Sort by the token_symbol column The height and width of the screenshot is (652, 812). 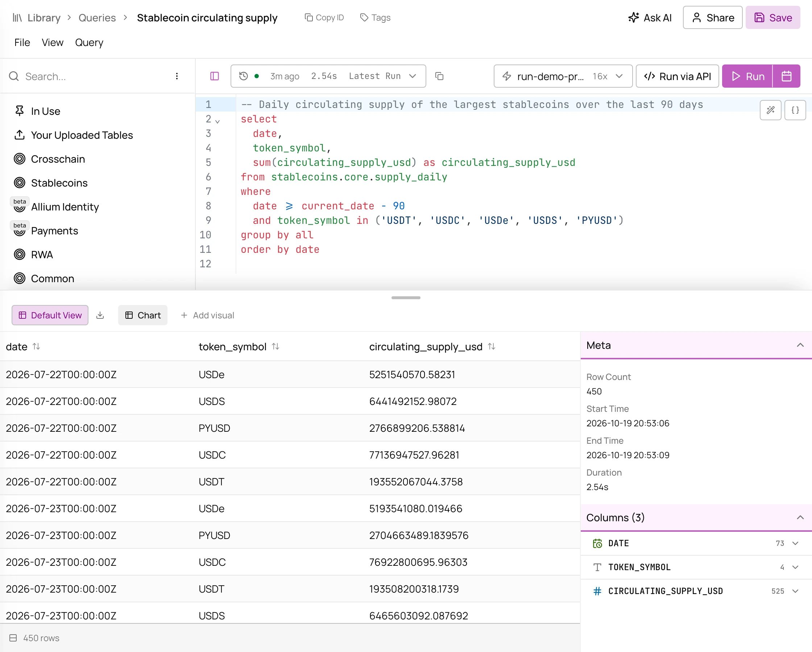coord(276,346)
